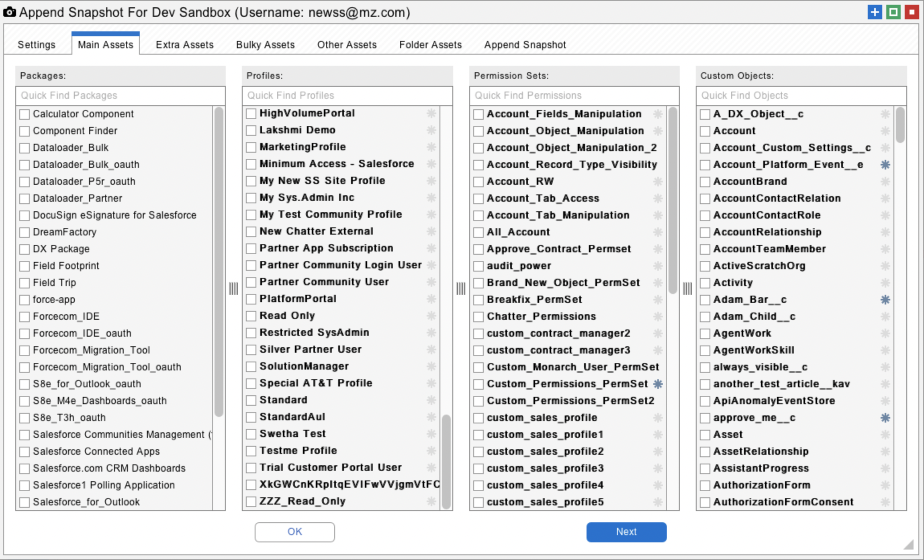Open the Folder Assets tab
The width and height of the screenshot is (924, 560).
pos(430,45)
